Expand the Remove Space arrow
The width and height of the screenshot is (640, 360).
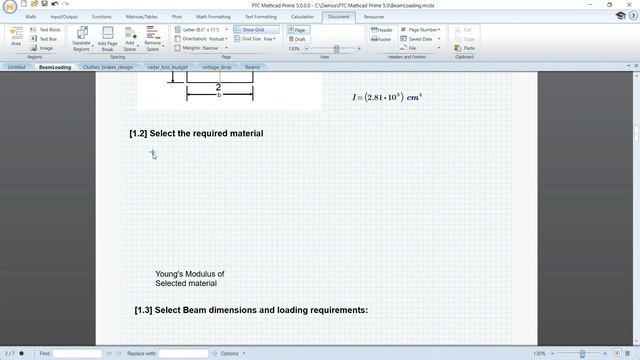(x=163, y=46)
